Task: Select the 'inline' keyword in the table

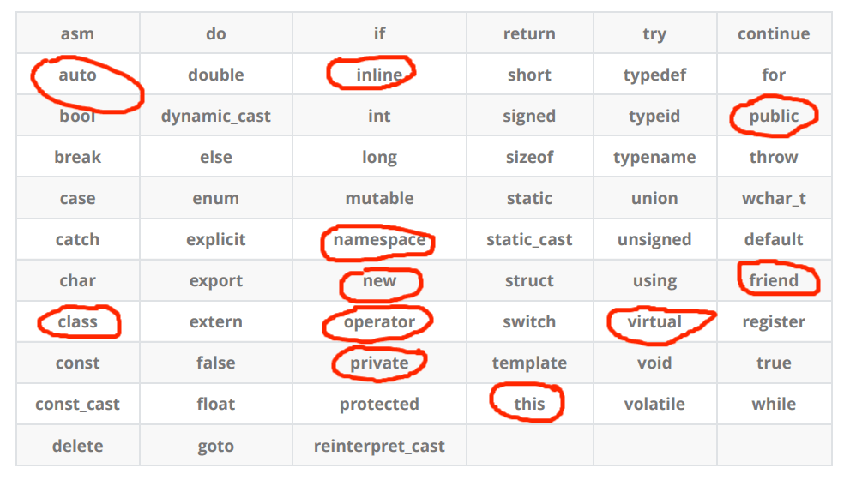Action: point(379,75)
